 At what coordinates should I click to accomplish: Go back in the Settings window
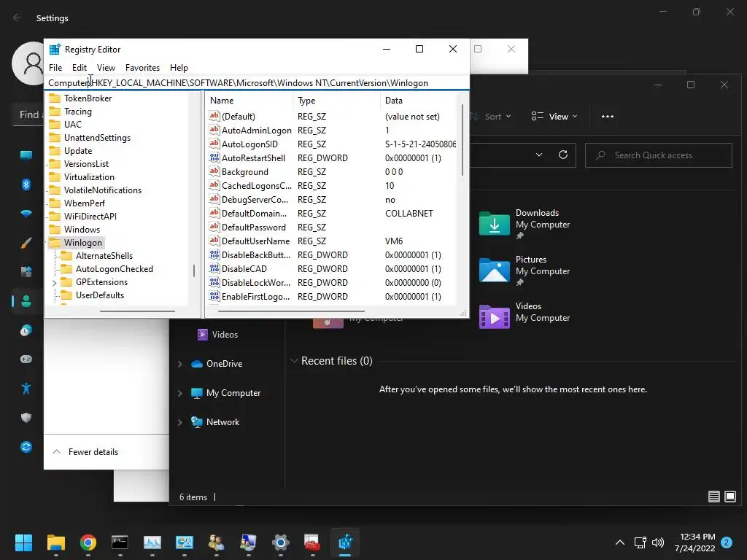[x=17, y=17]
